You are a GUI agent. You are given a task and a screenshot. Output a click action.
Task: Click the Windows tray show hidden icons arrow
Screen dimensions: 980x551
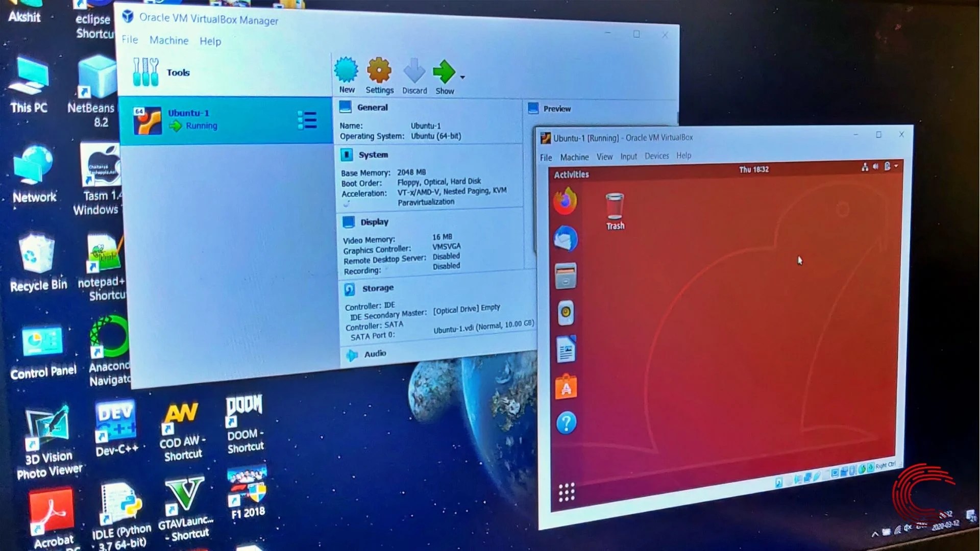(875, 534)
